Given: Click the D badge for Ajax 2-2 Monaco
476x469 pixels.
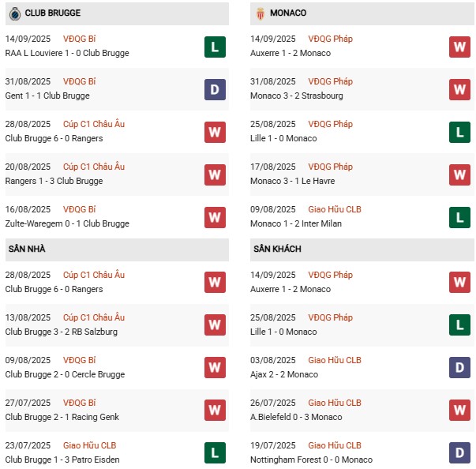Looking at the screenshot, I should 459,367.
